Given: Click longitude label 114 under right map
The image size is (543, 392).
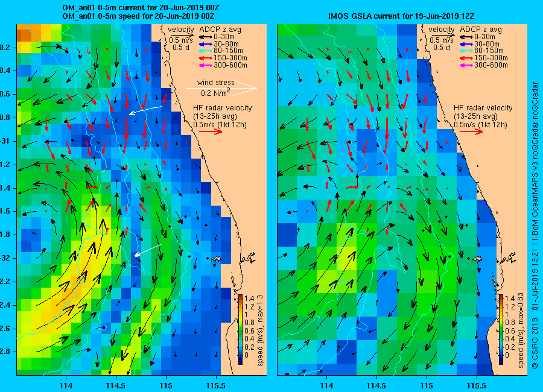Looking at the screenshot, I should pos(326,386).
